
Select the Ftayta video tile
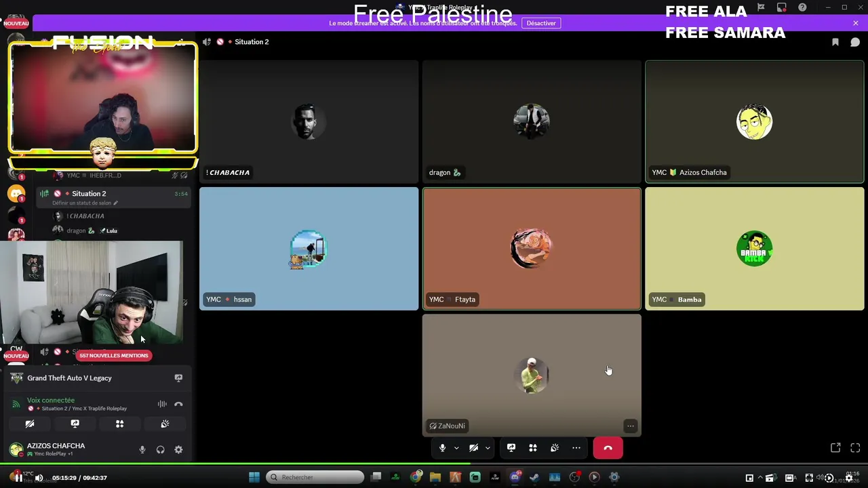(532, 249)
